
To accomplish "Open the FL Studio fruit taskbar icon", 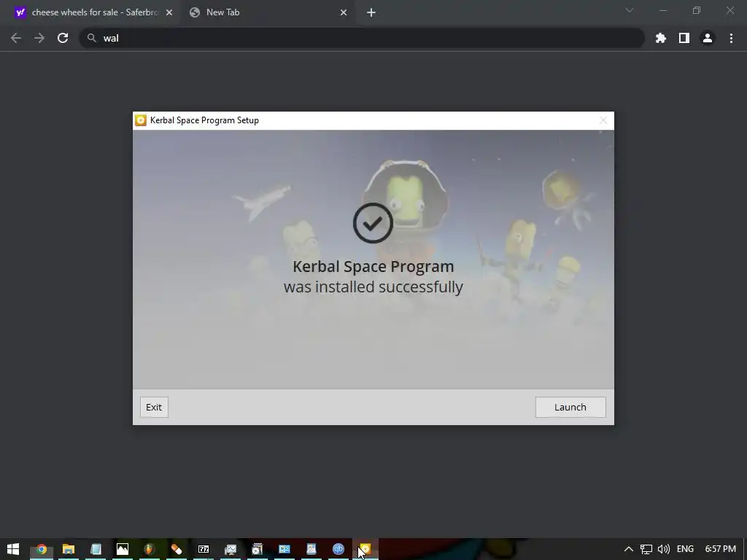I will (x=150, y=549).
